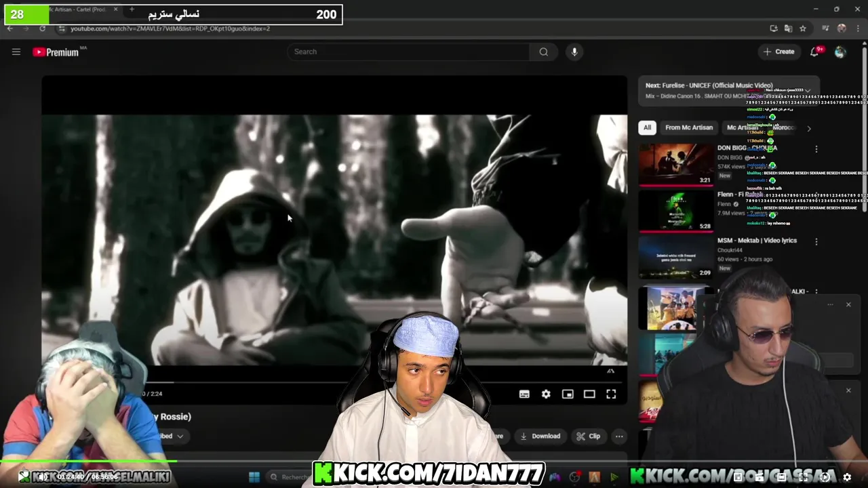This screenshot has width=868, height=488.
Task: Mute the stream with the bottom-left speaker icon
Action: click(42, 477)
